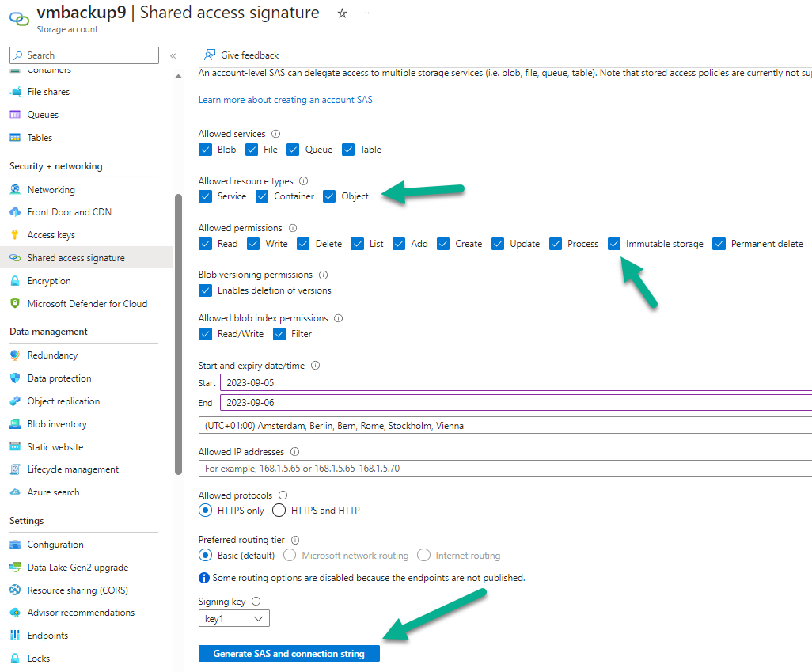Select the HTTPS and HTTP radio button
This screenshot has height=672, width=812.
[279, 511]
